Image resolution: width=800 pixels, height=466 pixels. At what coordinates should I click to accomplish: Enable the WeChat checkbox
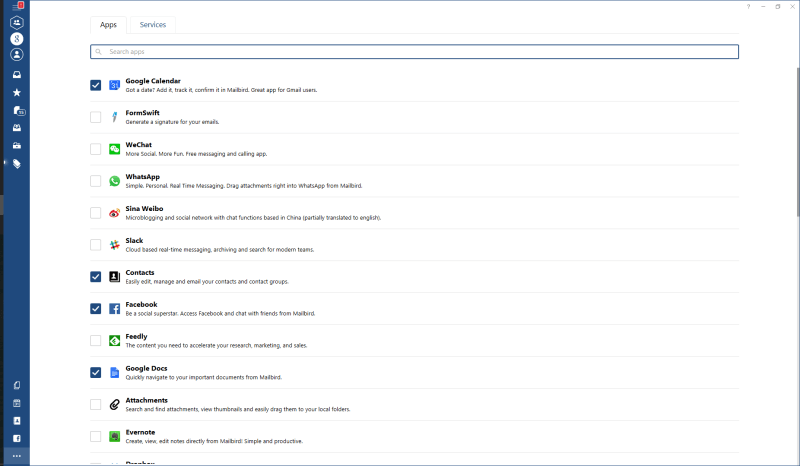point(95,149)
